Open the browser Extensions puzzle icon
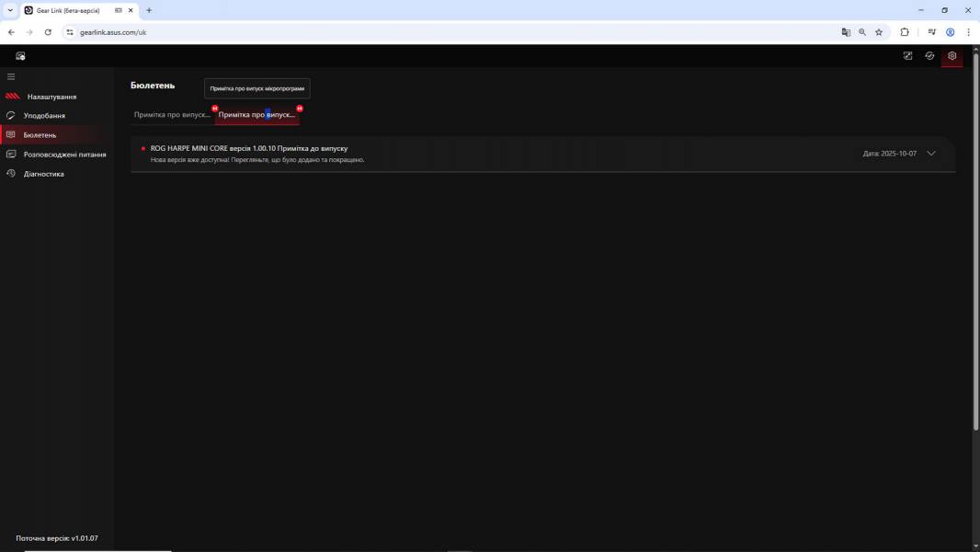980x552 pixels. click(905, 32)
